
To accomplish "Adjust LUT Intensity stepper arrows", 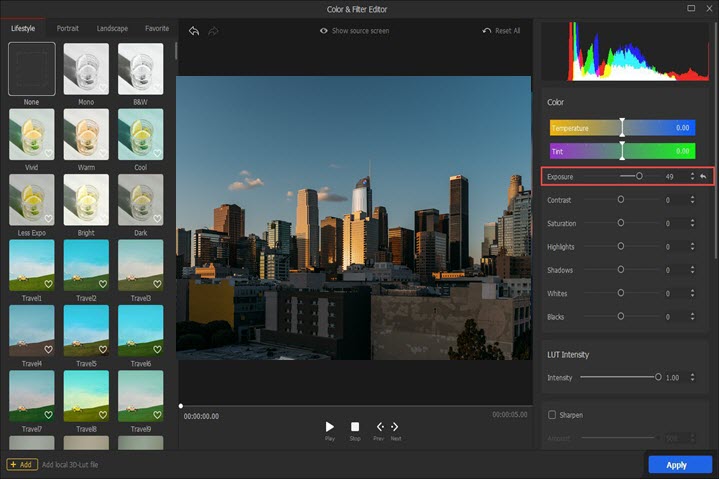I will pyautogui.click(x=692, y=377).
